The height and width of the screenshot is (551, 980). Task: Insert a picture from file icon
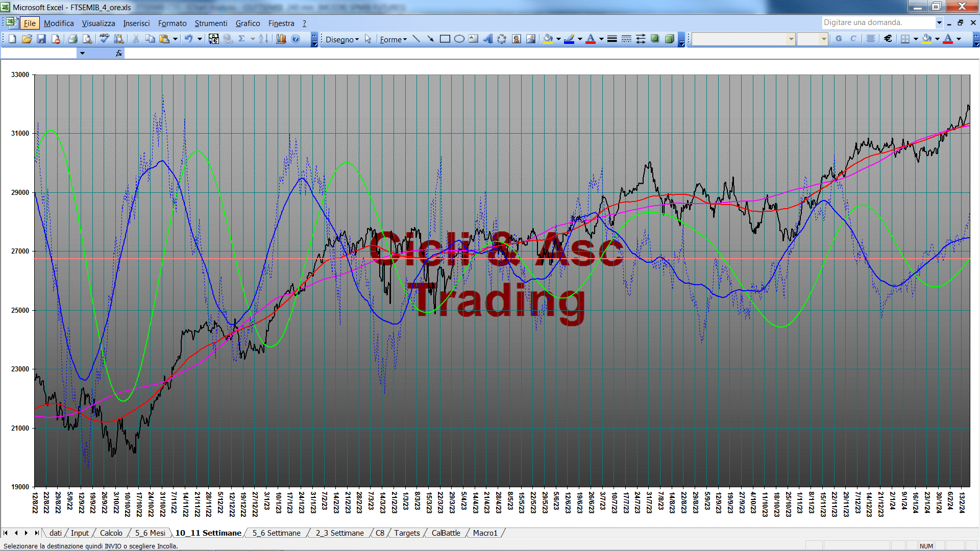tap(531, 39)
